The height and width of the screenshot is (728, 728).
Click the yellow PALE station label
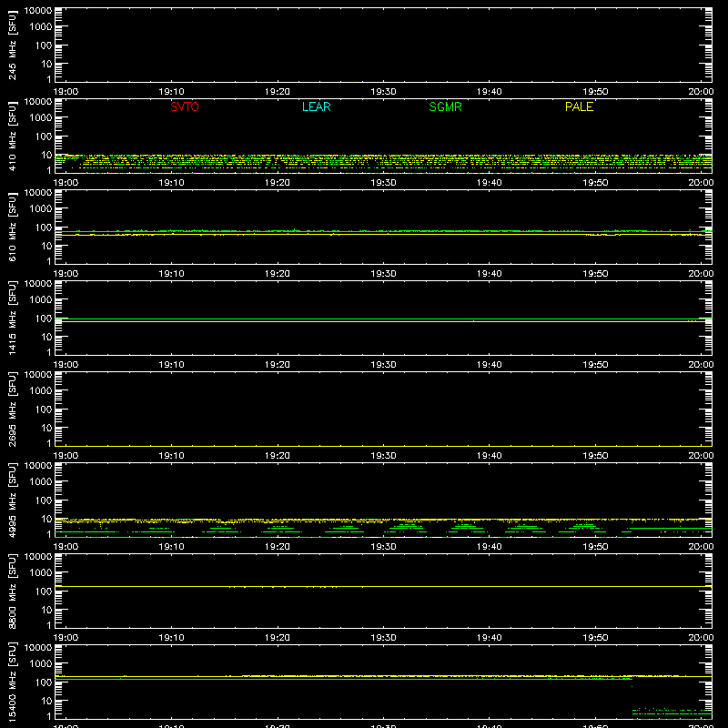[x=579, y=106]
